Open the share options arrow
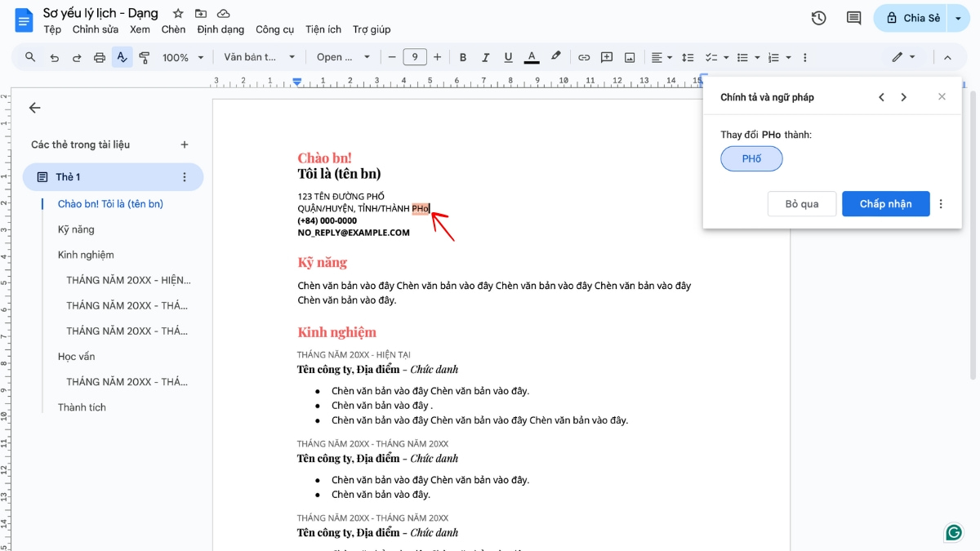980x551 pixels. click(958, 18)
